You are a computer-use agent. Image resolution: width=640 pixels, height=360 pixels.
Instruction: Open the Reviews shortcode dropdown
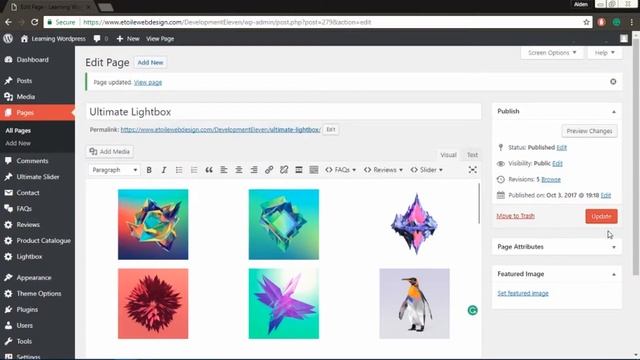383,170
